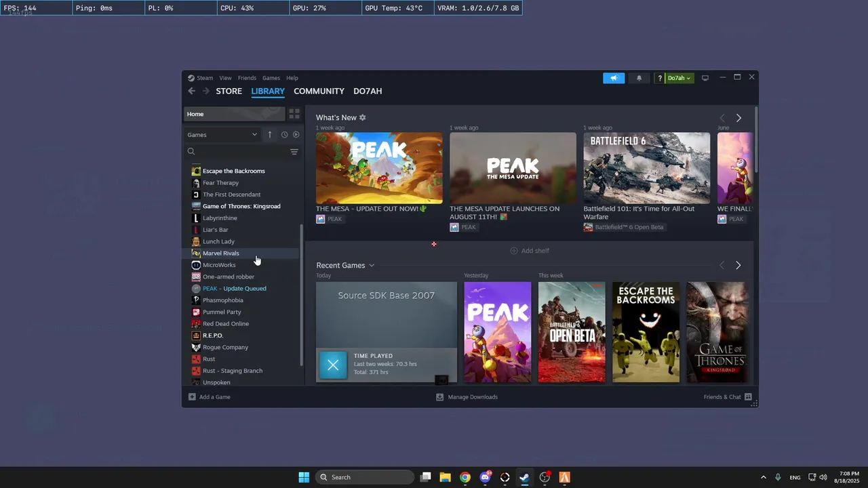Image resolution: width=868 pixels, height=488 pixels.
Task: Click the taskbar Search box
Action: point(365,477)
